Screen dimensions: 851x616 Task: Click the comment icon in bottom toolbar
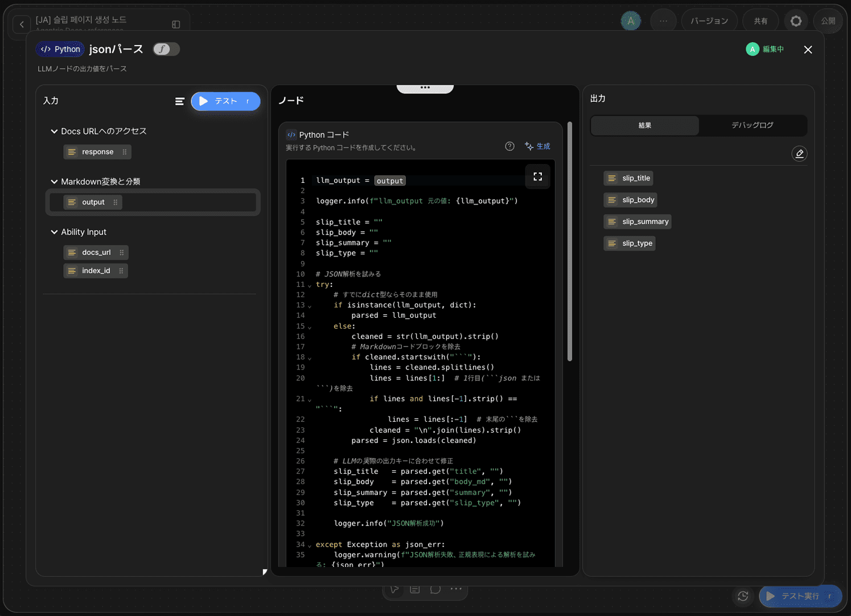click(x=435, y=589)
